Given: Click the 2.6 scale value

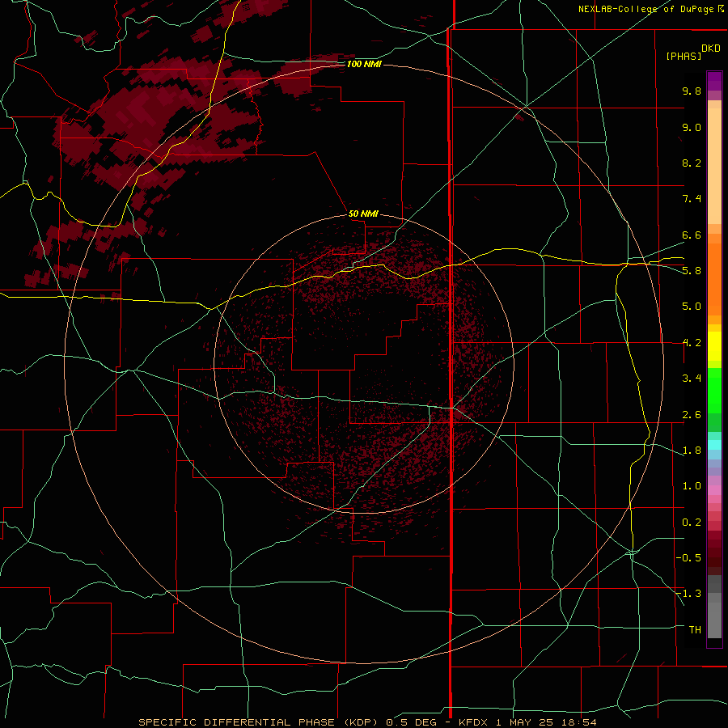Looking at the screenshot, I should (x=692, y=415).
